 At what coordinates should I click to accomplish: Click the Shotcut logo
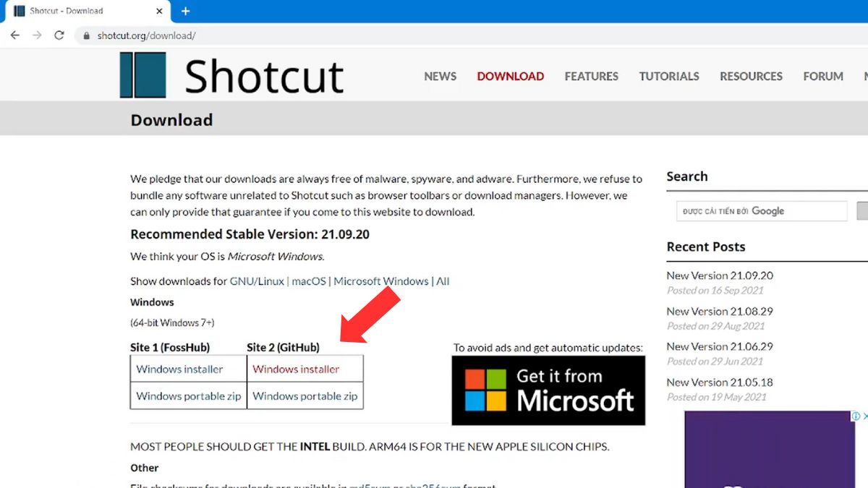click(231, 75)
